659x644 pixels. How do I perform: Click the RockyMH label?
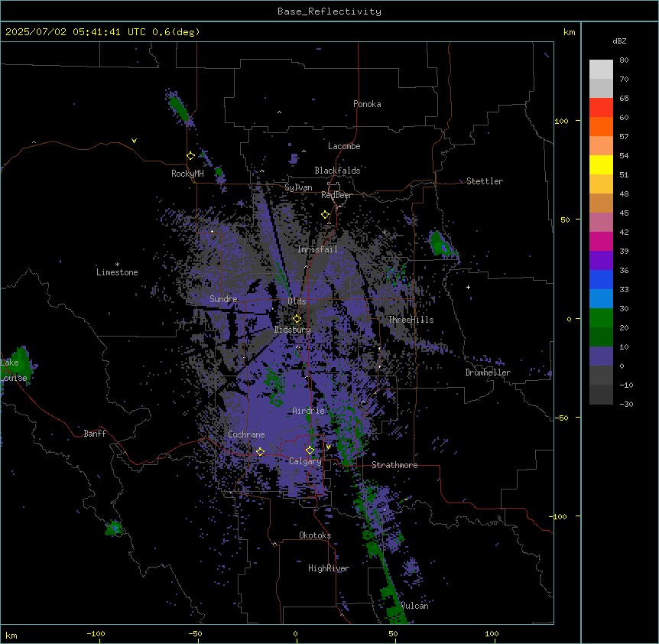pos(187,174)
